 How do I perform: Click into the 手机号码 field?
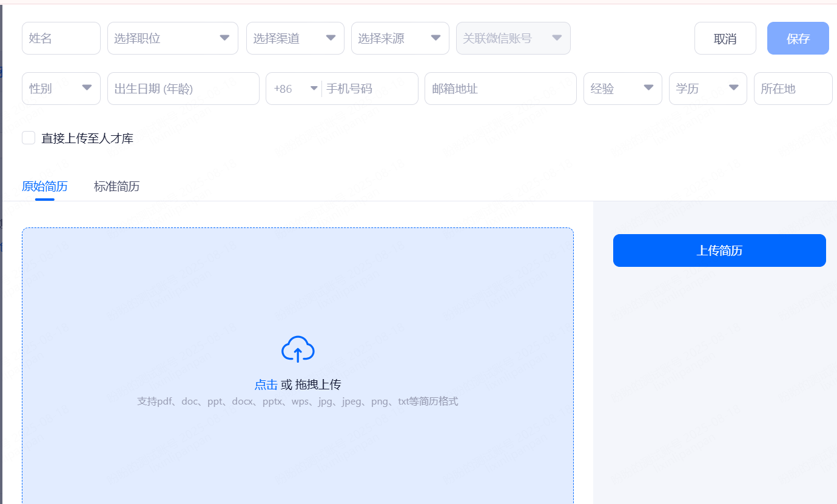pos(369,89)
